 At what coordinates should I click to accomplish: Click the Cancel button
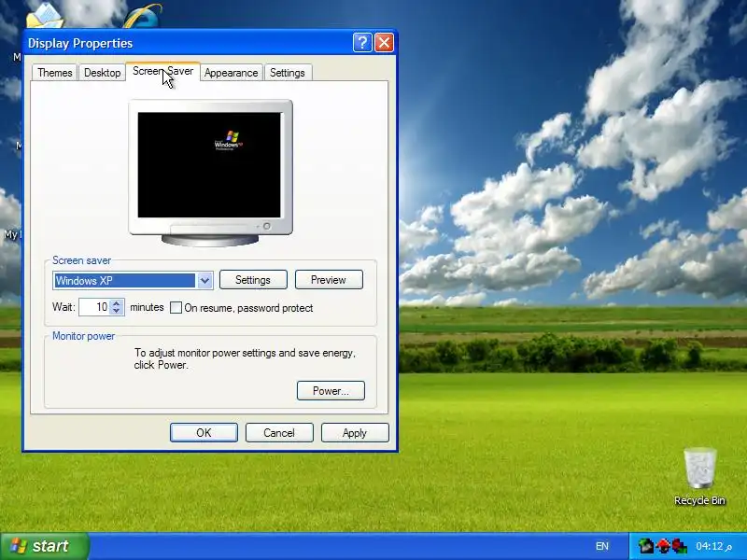279,433
